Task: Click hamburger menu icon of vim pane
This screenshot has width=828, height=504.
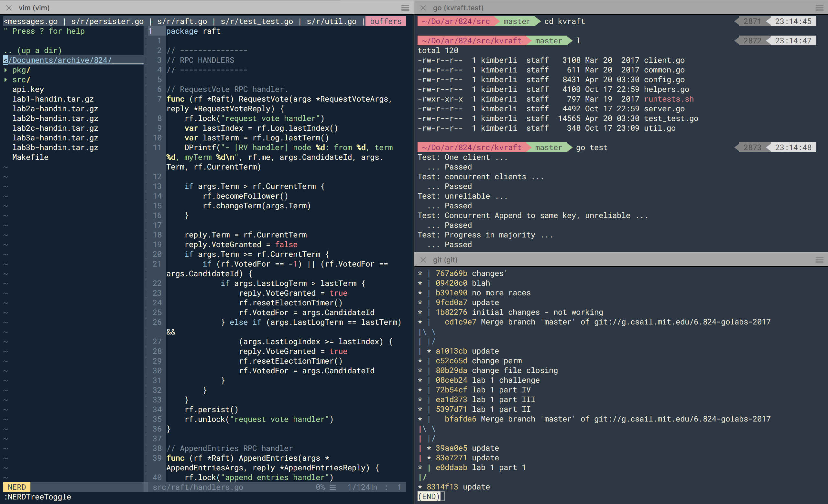Action: (405, 8)
